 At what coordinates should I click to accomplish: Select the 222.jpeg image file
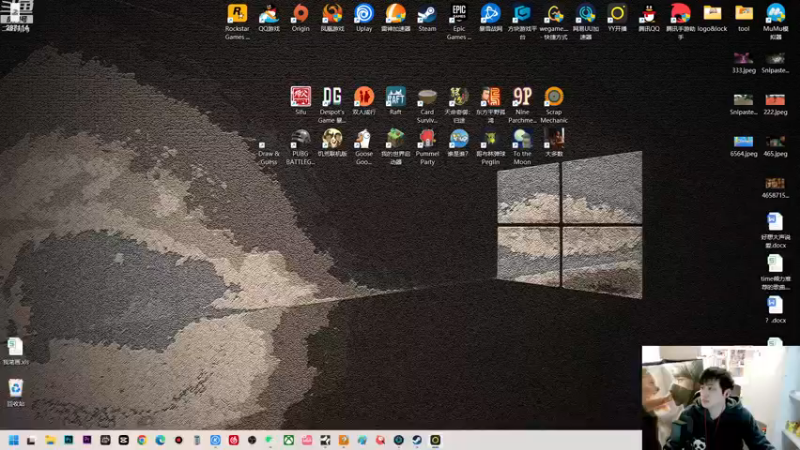pos(775,99)
